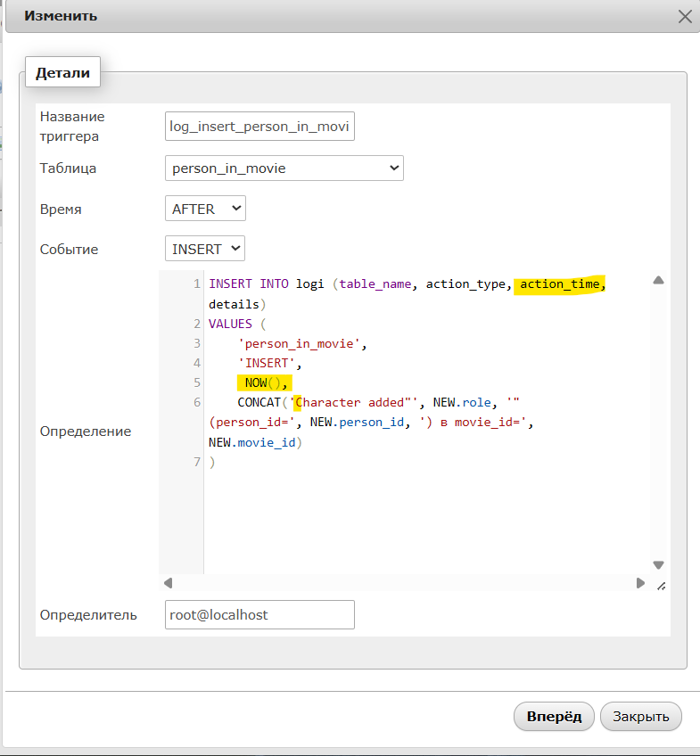The image size is (700, 756).
Task: Click the VALUES keyword on line 2
Action: (230, 324)
